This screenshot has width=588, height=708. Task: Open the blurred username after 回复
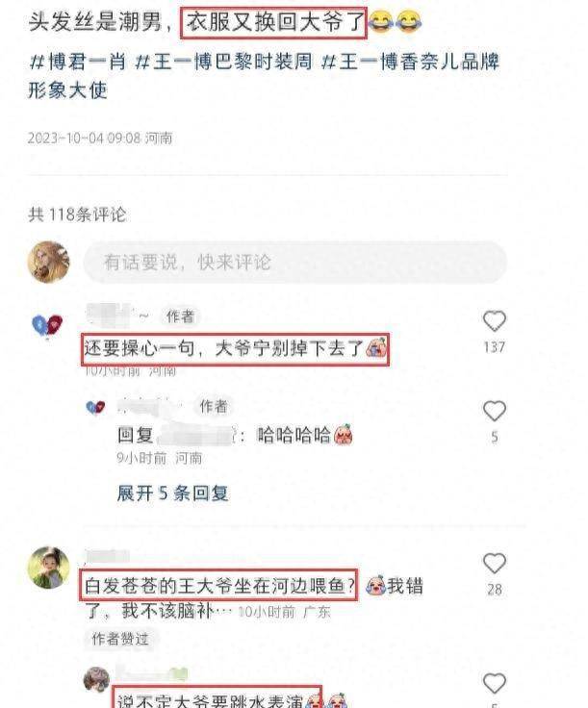coord(195,435)
